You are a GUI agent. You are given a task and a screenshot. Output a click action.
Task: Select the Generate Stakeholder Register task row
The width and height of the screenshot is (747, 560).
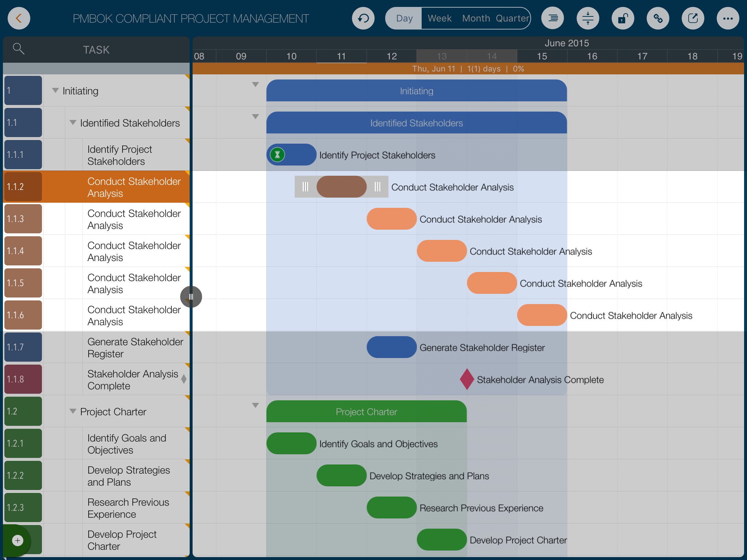click(135, 347)
